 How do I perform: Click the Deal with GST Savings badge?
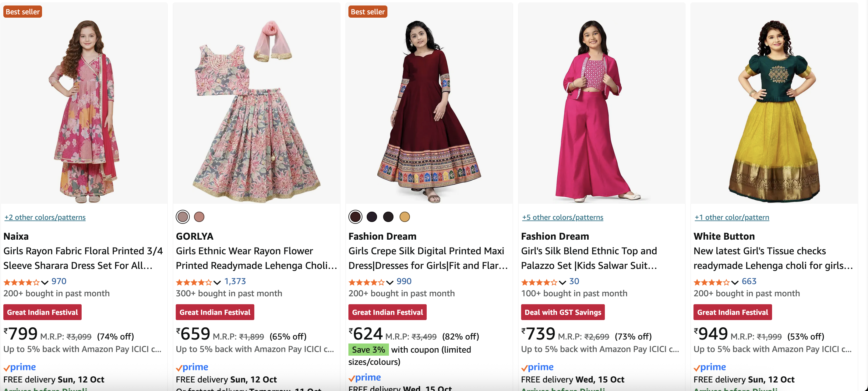pos(563,312)
